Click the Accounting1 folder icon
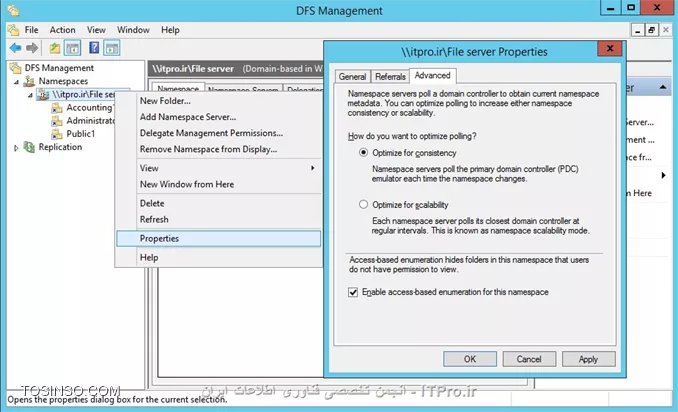The width and height of the screenshot is (678, 412). 57,108
